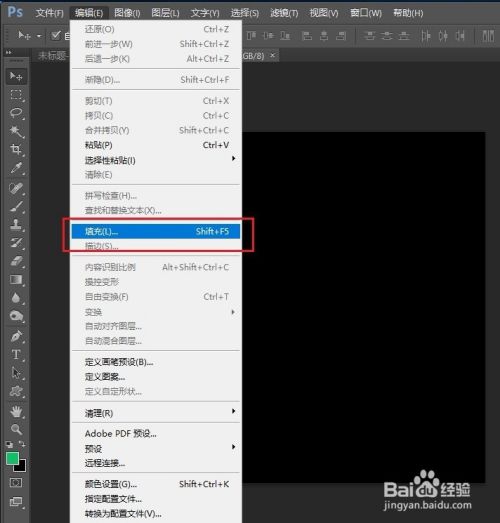Image resolution: width=500 pixels, height=523 pixels.
Task: Open the 图像(I) menu
Action: tap(127, 13)
